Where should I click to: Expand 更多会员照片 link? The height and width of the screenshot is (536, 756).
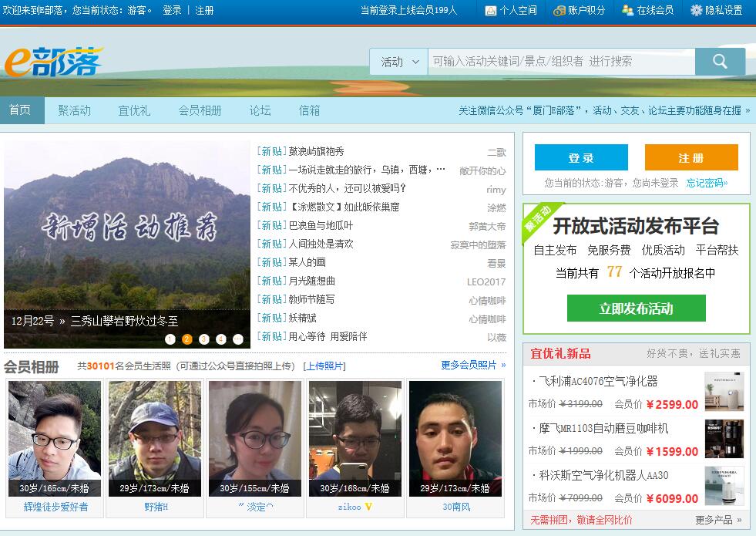point(473,365)
